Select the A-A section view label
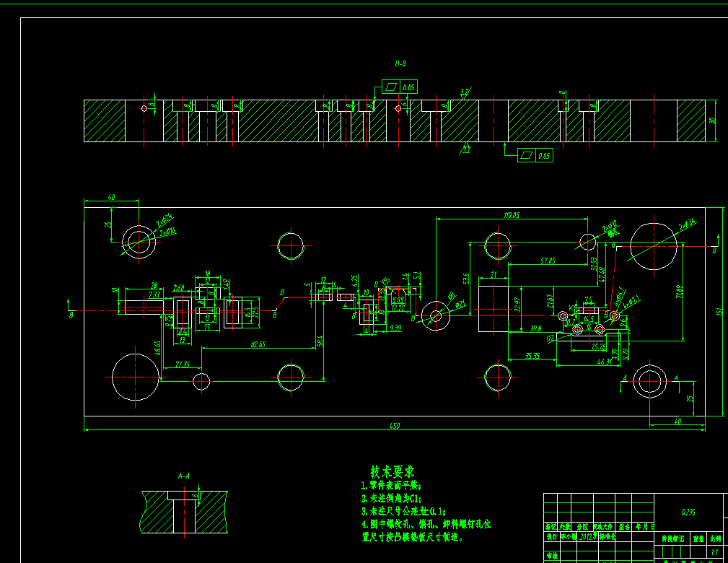Viewport: 728px width, 563px height. (184, 476)
